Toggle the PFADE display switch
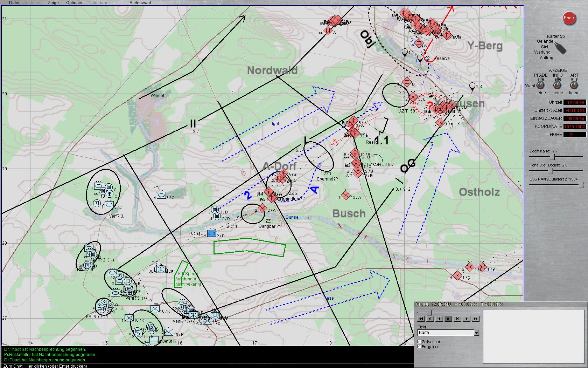The width and height of the screenshot is (588, 368). tap(540, 86)
